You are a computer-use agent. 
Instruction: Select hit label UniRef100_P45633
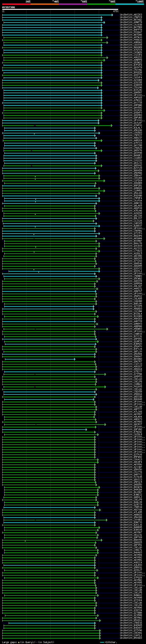click(131, 40)
